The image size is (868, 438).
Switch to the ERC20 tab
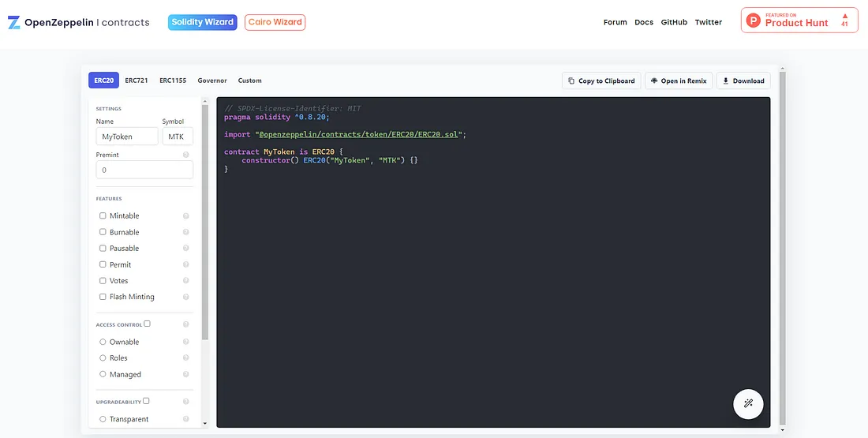103,80
